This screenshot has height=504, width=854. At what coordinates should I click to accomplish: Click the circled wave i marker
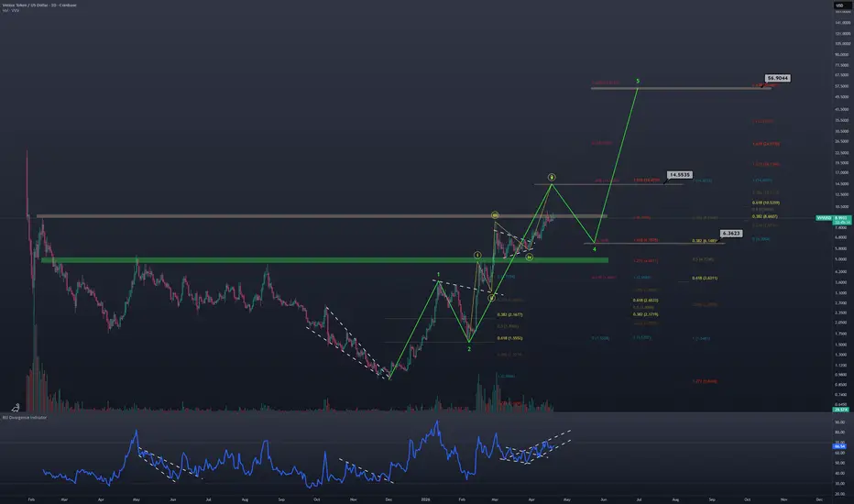(477, 255)
